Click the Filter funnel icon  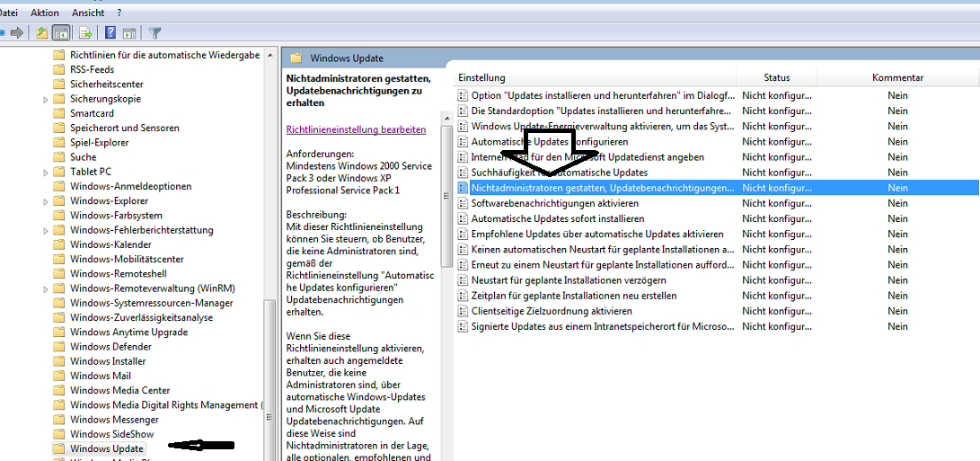click(155, 32)
